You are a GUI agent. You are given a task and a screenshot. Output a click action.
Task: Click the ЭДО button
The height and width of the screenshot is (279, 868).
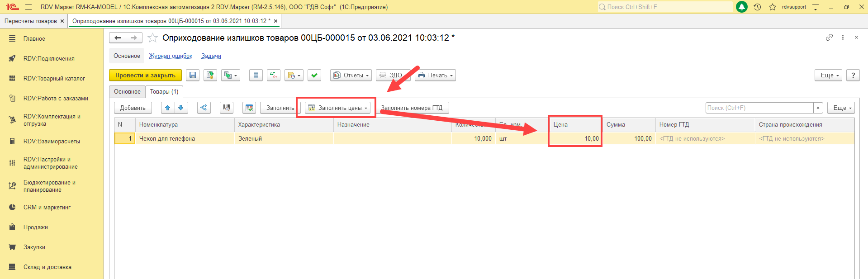click(x=393, y=75)
